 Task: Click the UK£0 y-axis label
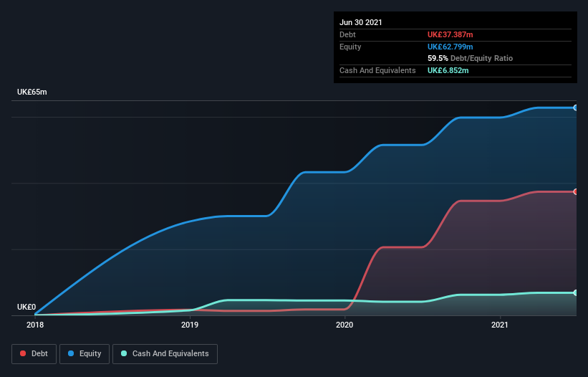pyautogui.click(x=26, y=307)
